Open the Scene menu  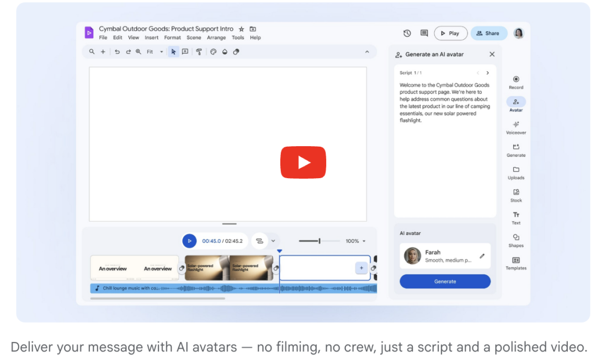click(194, 38)
